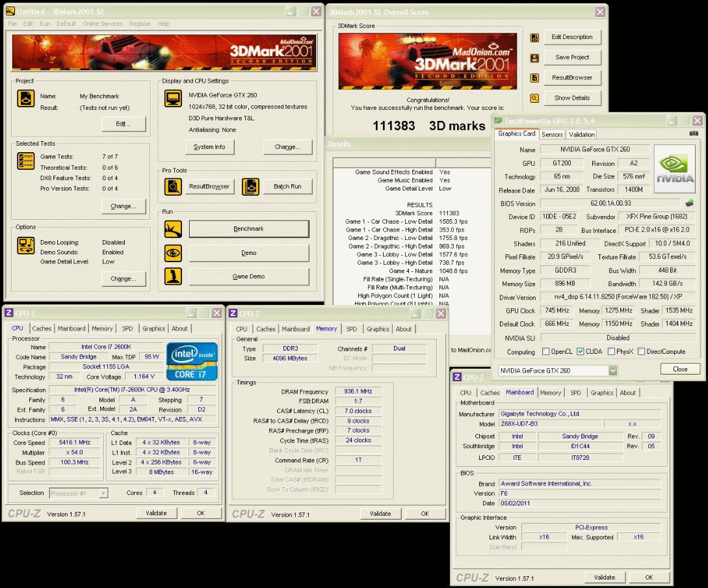This screenshot has width=708, height=588.
Task: Click Change... under Options
Action: [x=124, y=278]
